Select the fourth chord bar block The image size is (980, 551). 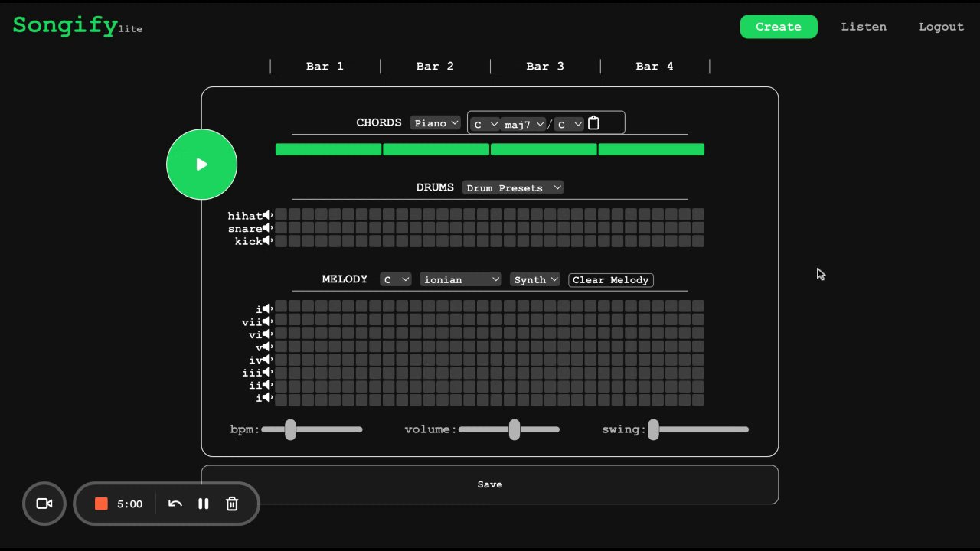[x=652, y=149]
